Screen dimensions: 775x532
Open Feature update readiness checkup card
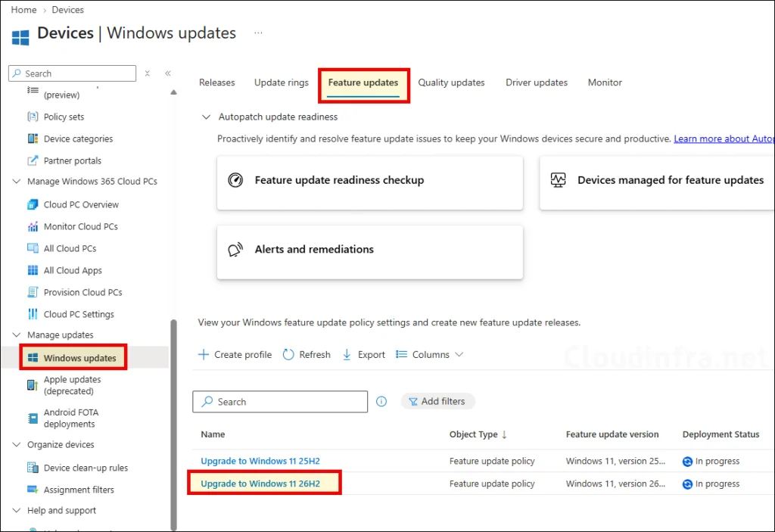click(369, 182)
